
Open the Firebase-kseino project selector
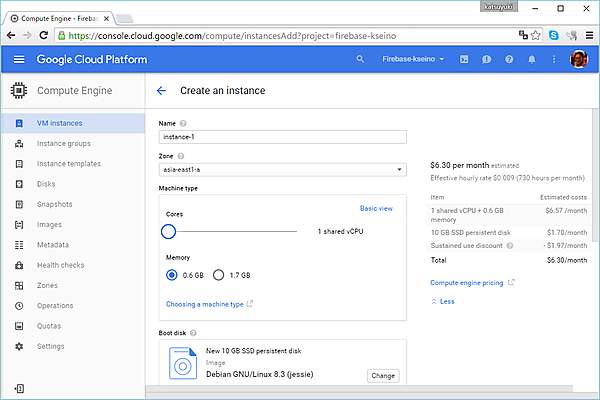(x=414, y=60)
